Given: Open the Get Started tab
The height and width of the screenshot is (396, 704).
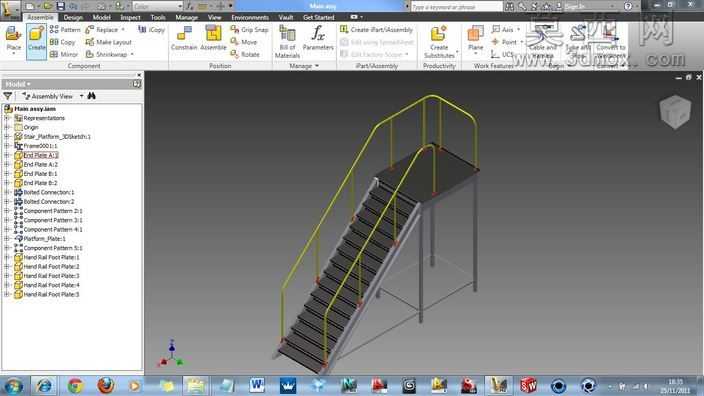Looking at the screenshot, I should 318,18.
